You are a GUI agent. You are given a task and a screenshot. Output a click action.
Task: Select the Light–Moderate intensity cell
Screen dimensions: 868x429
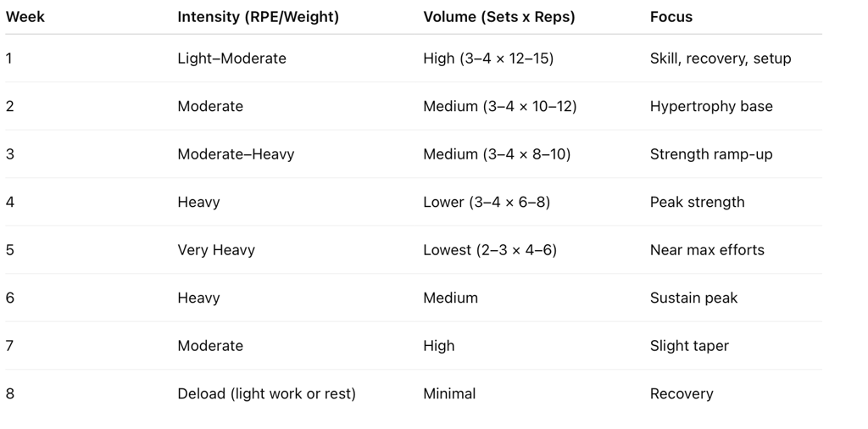(x=231, y=58)
